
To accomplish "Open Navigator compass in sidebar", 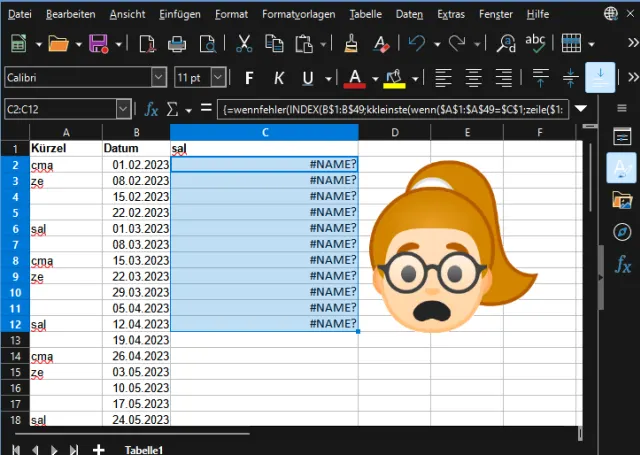I will coord(622,232).
